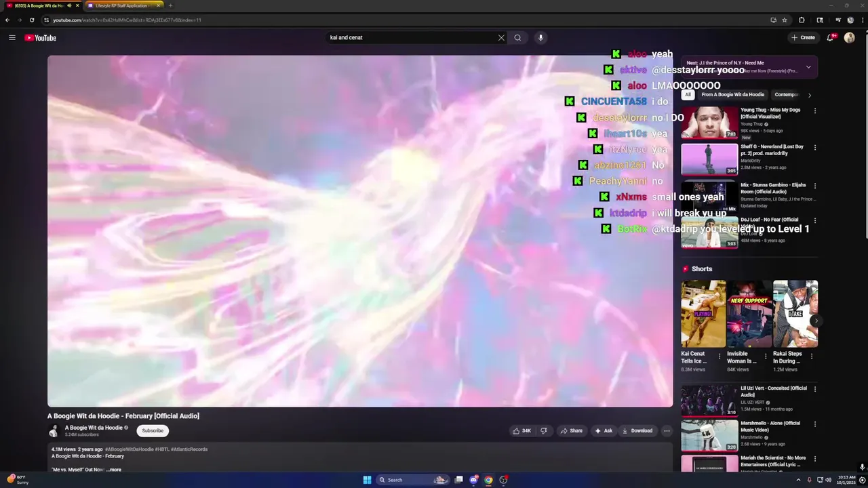Open Chrome from the taskbar

coord(488,480)
